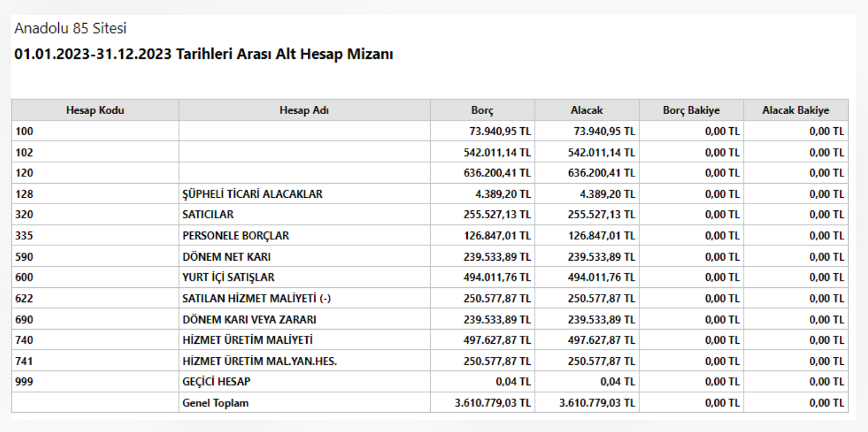Click Borç value 542.011,14 TL
The image size is (868, 432).
(497, 153)
